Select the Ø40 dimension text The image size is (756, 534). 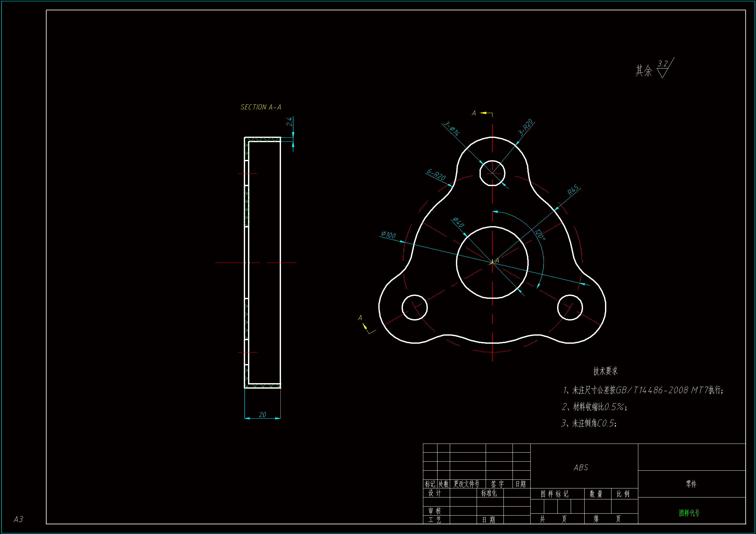[x=458, y=222]
